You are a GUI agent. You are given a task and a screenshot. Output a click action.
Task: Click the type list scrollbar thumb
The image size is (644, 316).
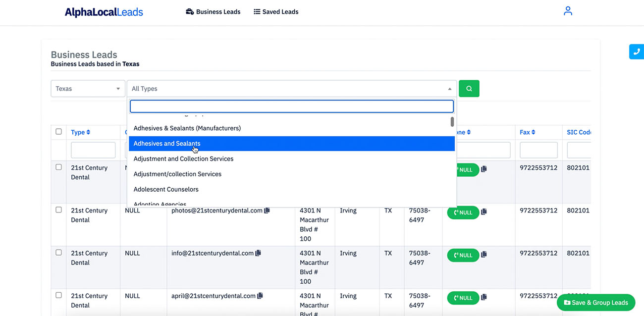click(452, 122)
